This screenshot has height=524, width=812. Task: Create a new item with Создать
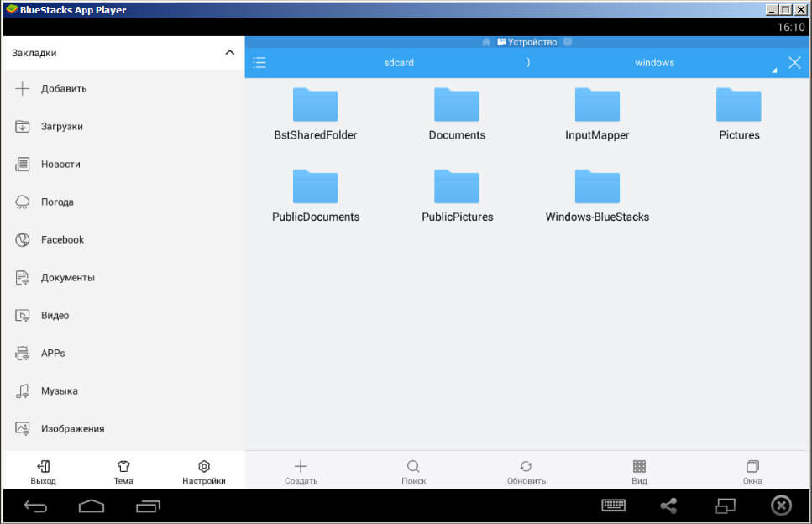[301, 472]
